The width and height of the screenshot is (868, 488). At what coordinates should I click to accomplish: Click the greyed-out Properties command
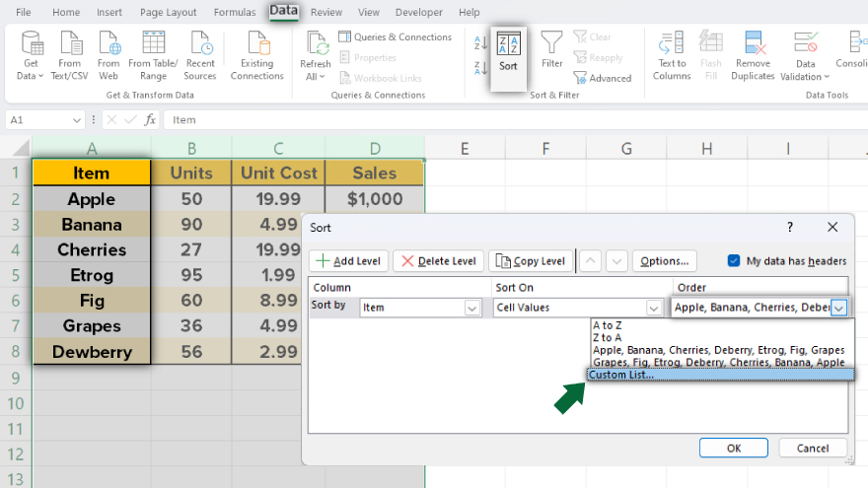(x=368, y=57)
